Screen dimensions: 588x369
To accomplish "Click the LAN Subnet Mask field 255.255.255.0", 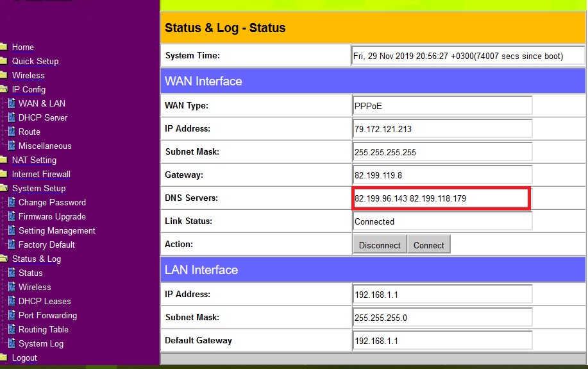I will click(442, 318).
